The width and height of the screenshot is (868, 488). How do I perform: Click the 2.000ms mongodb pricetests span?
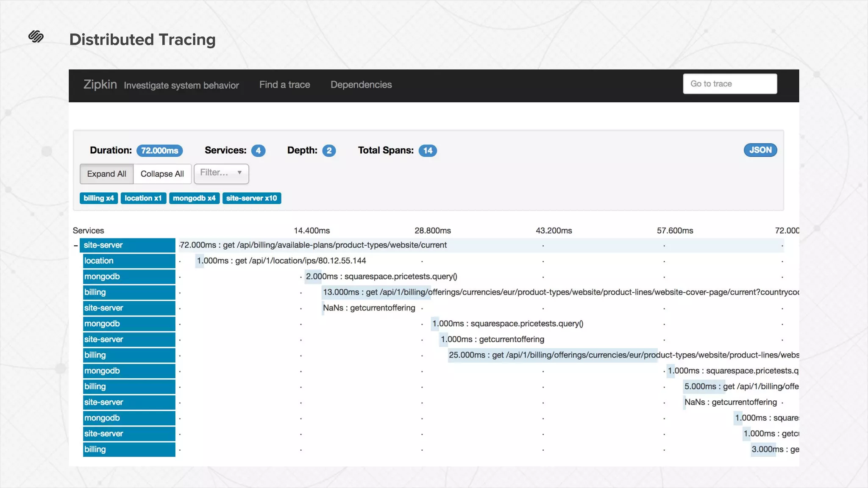[313, 277]
